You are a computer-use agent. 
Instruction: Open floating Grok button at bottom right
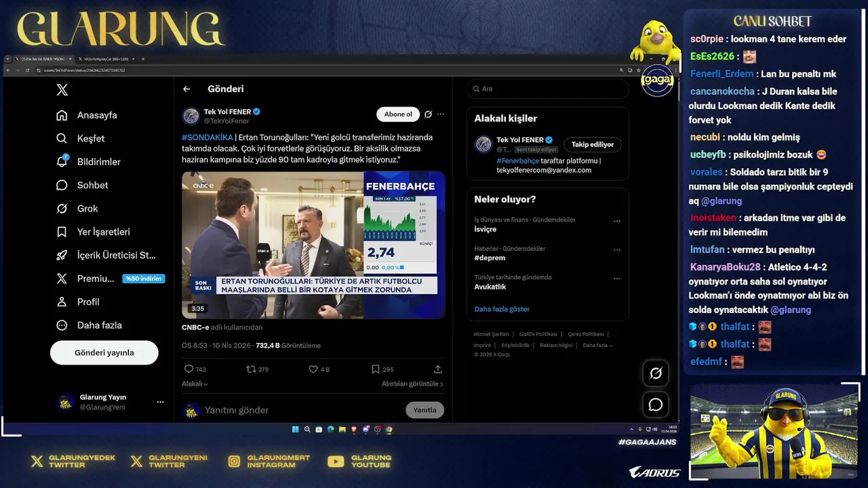point(656,373)
